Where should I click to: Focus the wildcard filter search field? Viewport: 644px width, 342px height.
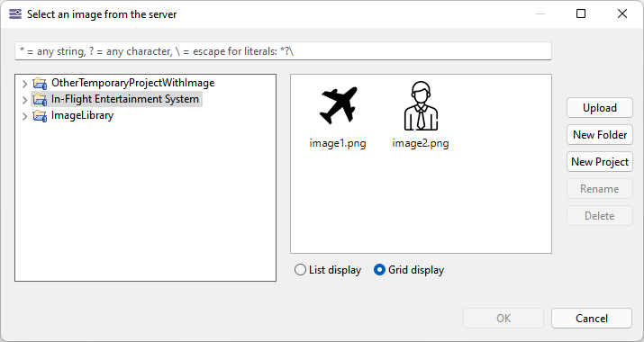(x=283, y=51)
